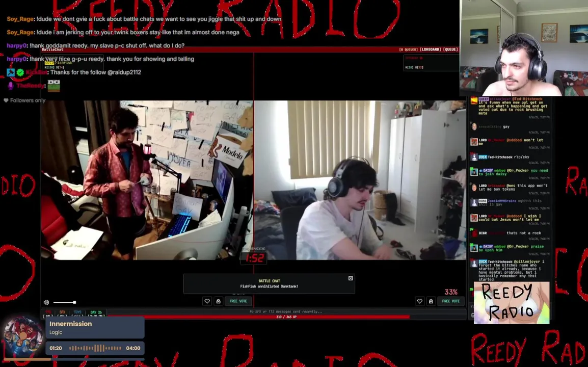Like the left contestant with heart icon
The width and height of the screenshot is (588, 367).
207,301
